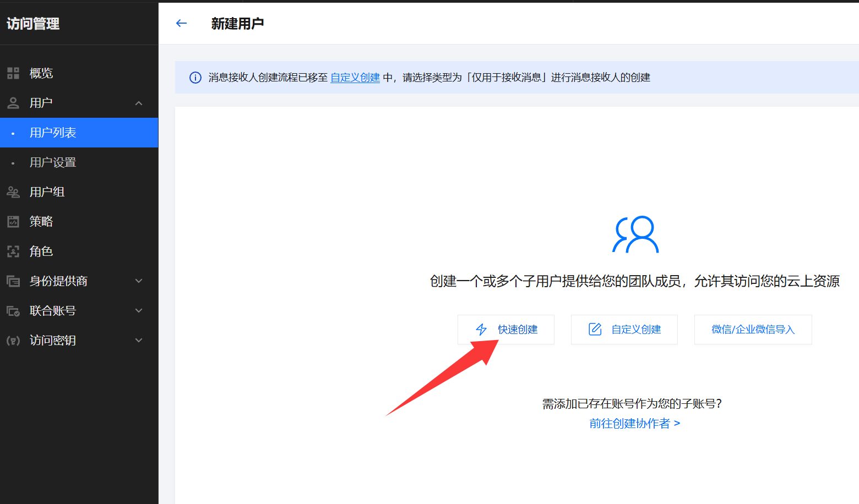Click the 联合账号 icon in sidebar
This screenshot has width=859, height=504.
[13, 311]
